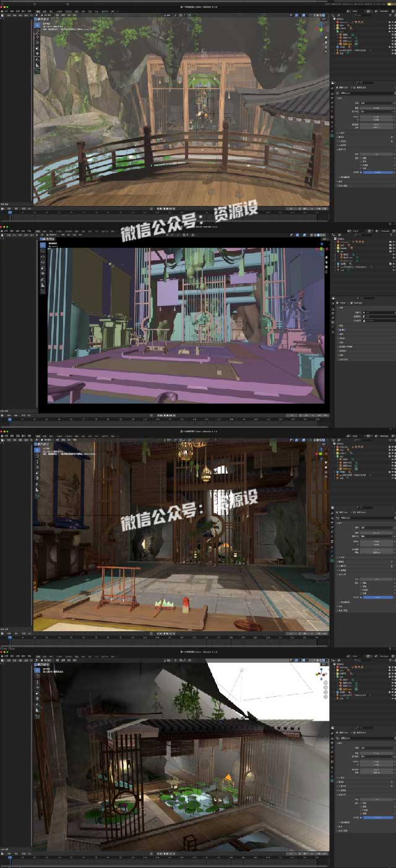The width and height of the screenshot is (396, 868).
Task: Click the timeline playhead in second Blender window
Action: 10,419
